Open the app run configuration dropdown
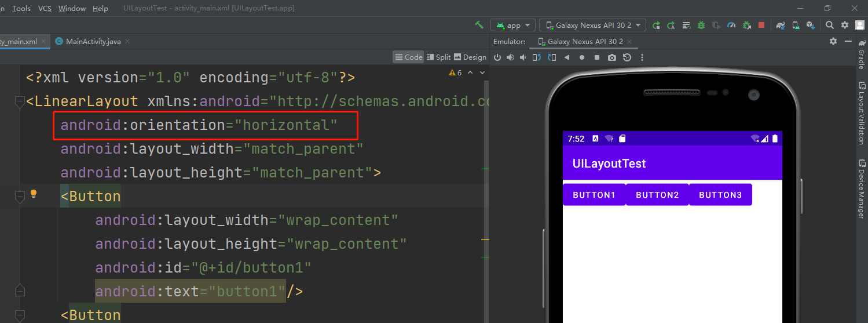The height and width of the screenshot is (323, 868). (514, 26)
